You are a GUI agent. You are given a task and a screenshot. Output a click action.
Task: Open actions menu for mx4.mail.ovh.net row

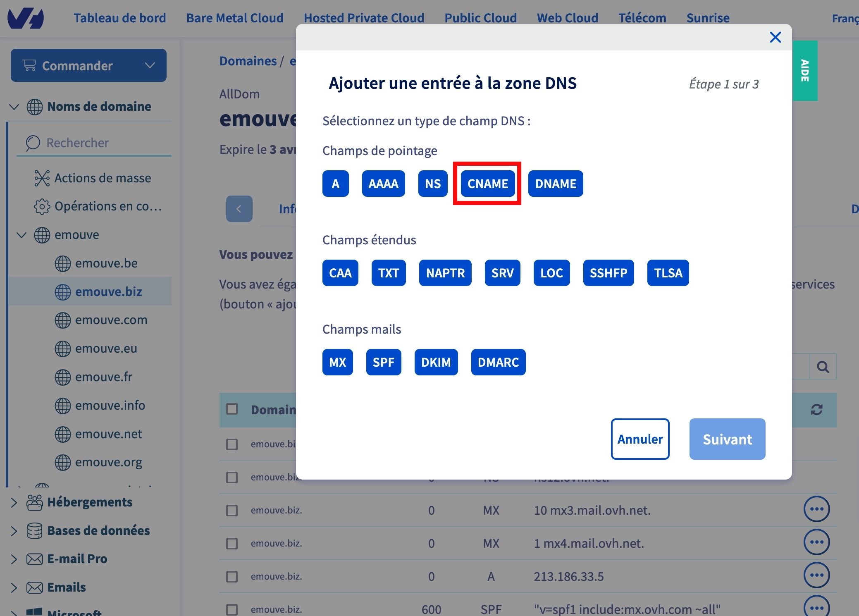(816, 542)
